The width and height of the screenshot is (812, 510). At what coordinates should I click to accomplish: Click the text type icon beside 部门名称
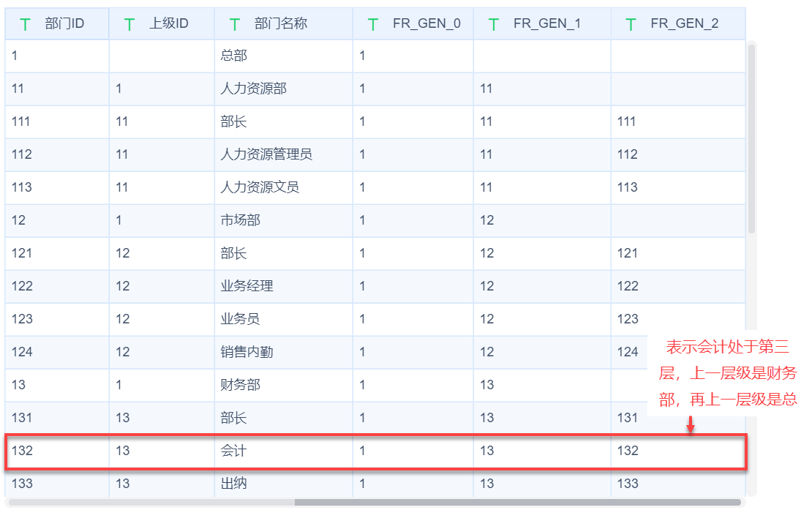pos(235,24)
